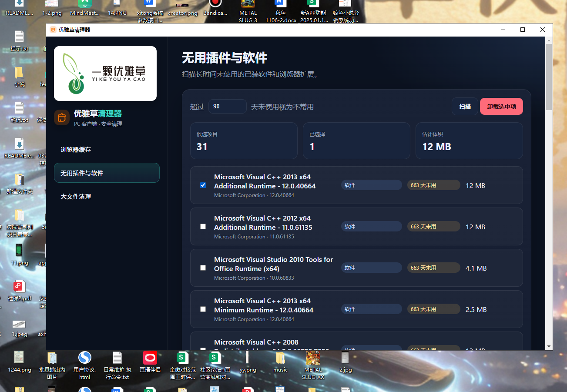Check the Visual Studio 2010 Tools for Office checkbox
Image resolution: width=567 pixels, height=392 pixels.
pyautogui.click(x=203, y=268)
